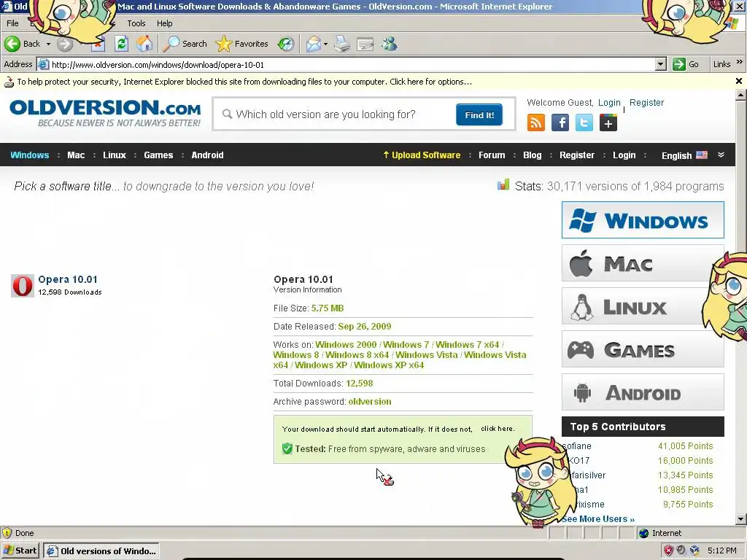Click the RSS feed icon
The image size is (747, 560).
click(x=536, y=122)
